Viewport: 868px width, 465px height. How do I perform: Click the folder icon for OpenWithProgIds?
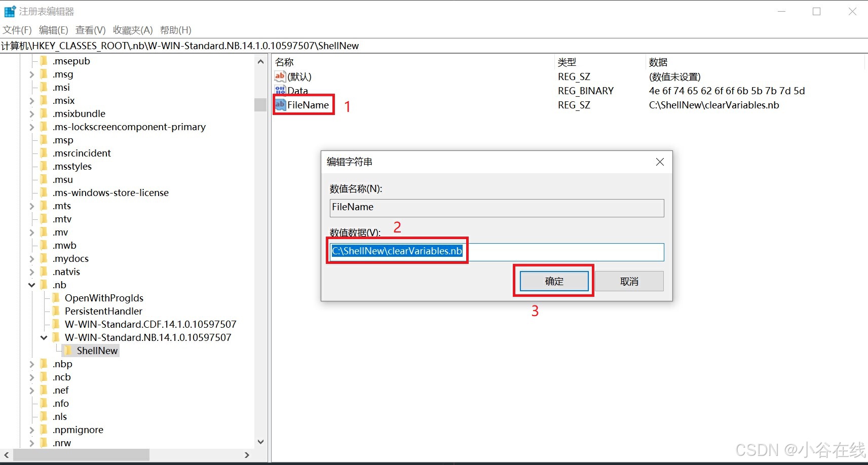tap(57, 298)
